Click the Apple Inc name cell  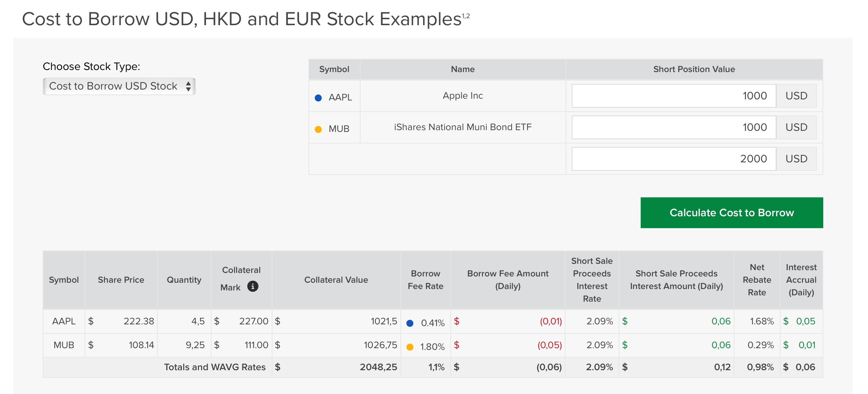(x=463, y=96)
